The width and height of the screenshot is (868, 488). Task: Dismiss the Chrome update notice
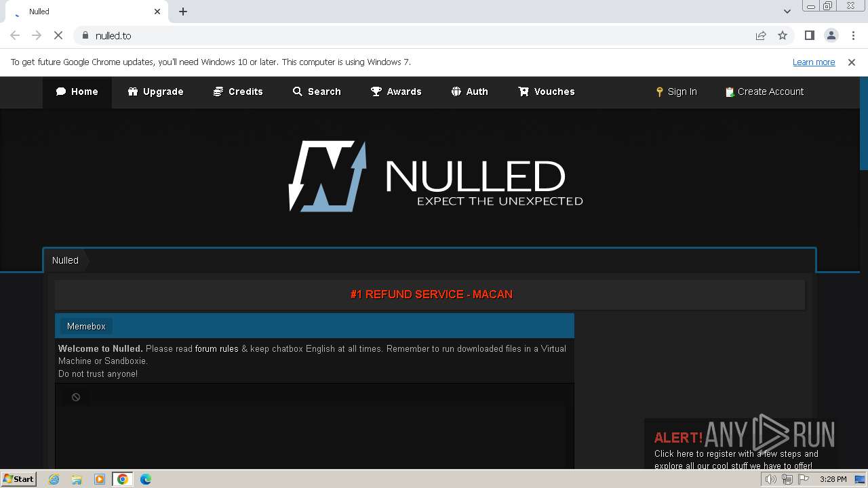pyautogui.click(x=852, y=62)
